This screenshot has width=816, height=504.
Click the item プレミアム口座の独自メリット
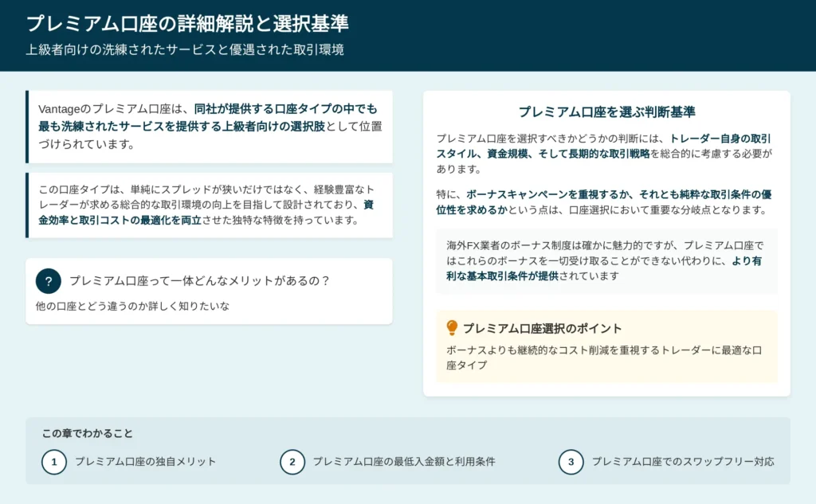[146, 462]
